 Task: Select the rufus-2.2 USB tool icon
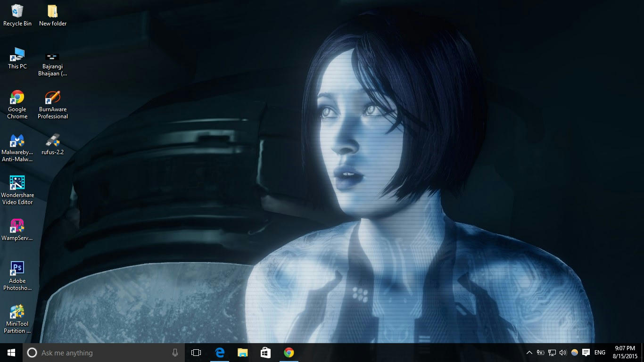tap(53, 144)
